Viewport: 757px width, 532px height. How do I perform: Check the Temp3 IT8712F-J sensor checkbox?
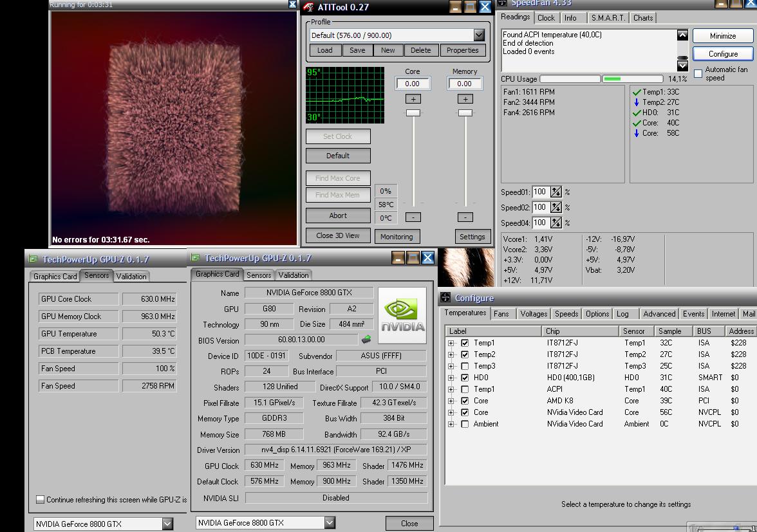(x=465, y=366)
